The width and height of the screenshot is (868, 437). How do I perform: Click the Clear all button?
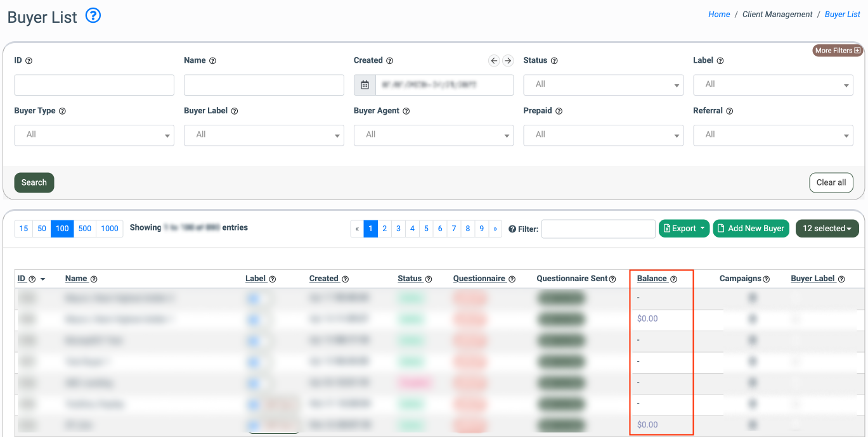pos(831,182)
